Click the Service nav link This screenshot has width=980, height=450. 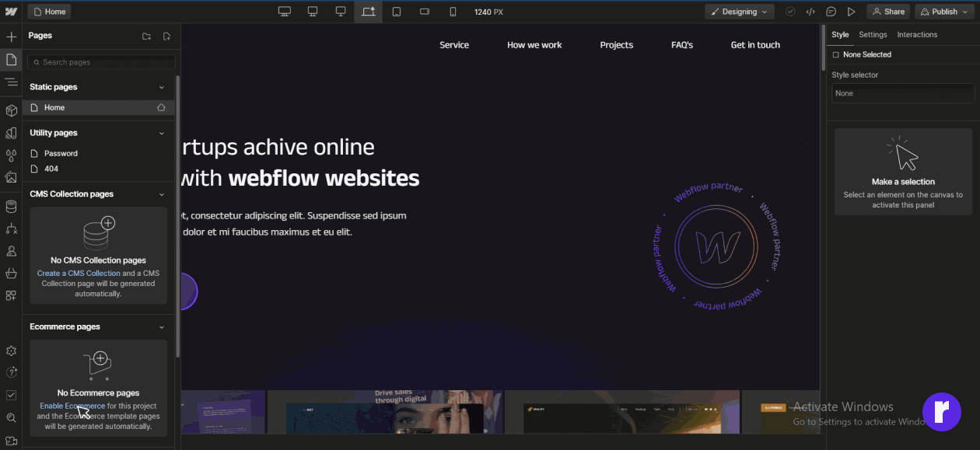pyautogui.click(x=454, y=45)
